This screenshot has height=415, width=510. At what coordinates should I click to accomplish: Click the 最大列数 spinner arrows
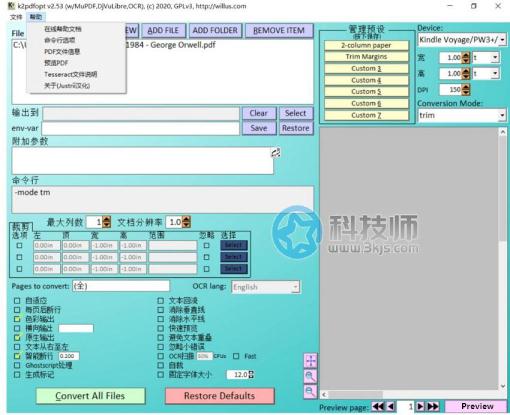coord(107,222)
